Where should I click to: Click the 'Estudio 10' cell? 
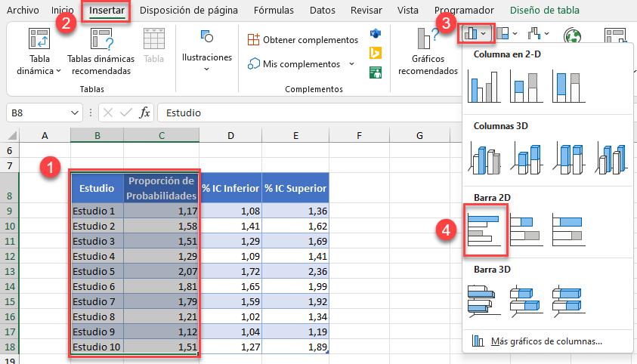[x=97, y=347]
